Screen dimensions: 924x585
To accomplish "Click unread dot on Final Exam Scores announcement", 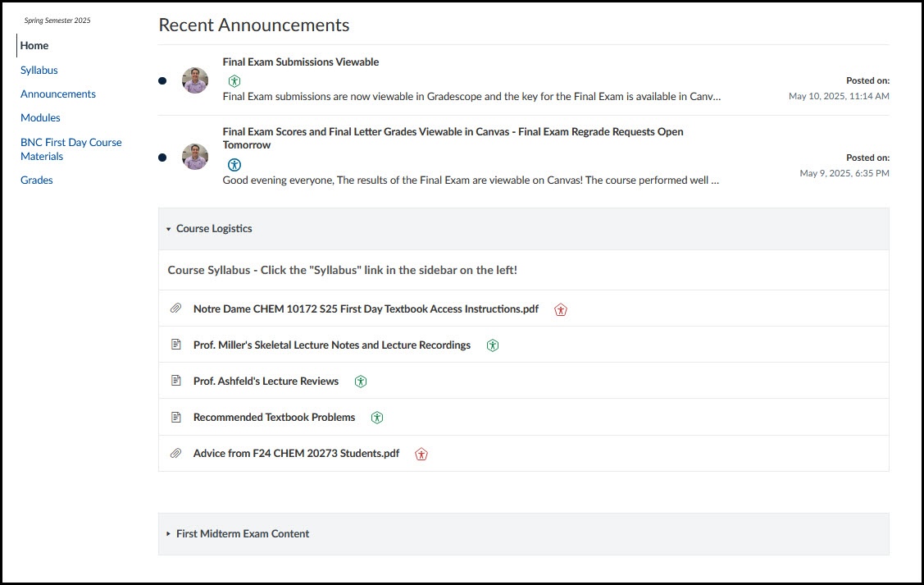I will (x=162, y=158).
